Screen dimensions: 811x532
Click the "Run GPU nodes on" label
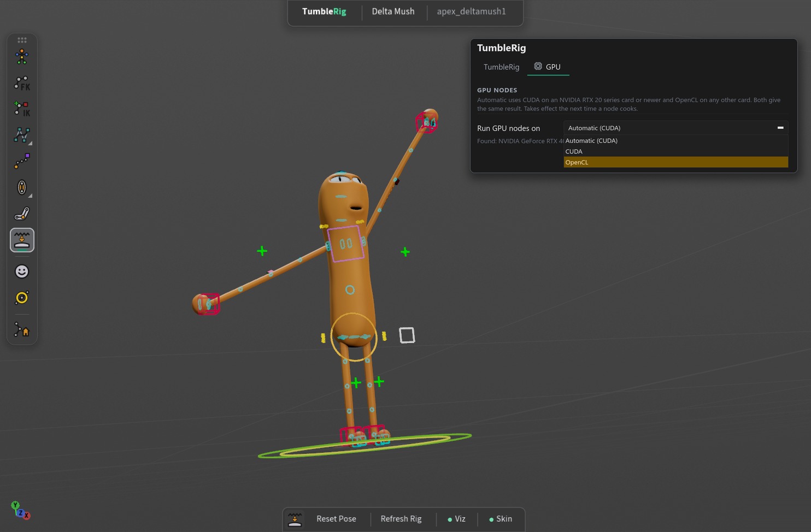(x=508, y=128)
